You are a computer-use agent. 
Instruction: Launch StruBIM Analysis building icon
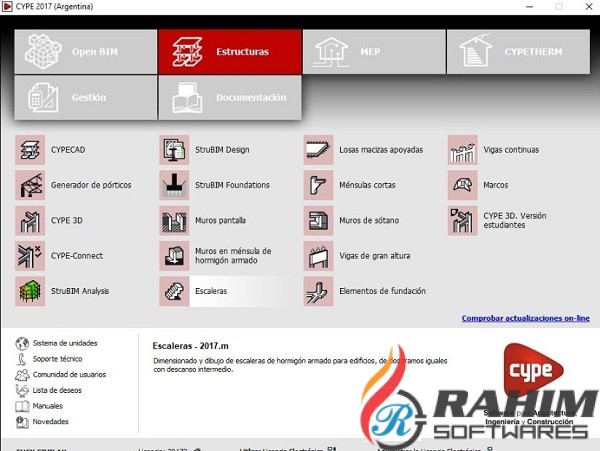point(30,291)
